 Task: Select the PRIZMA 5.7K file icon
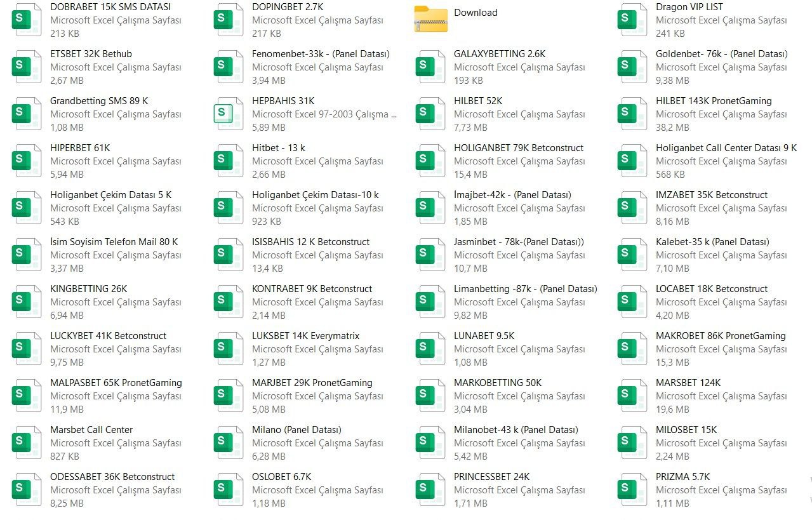[632, 490]
